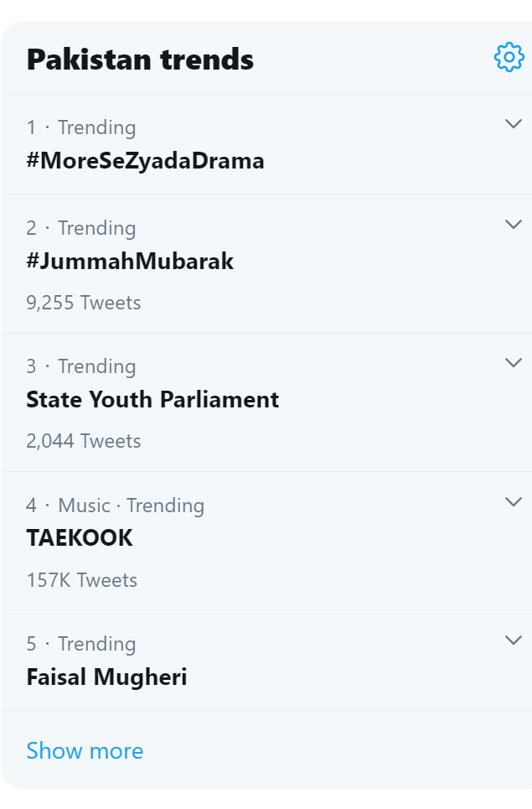Click the 9,255 Tweets count

[x=84, y=303]
